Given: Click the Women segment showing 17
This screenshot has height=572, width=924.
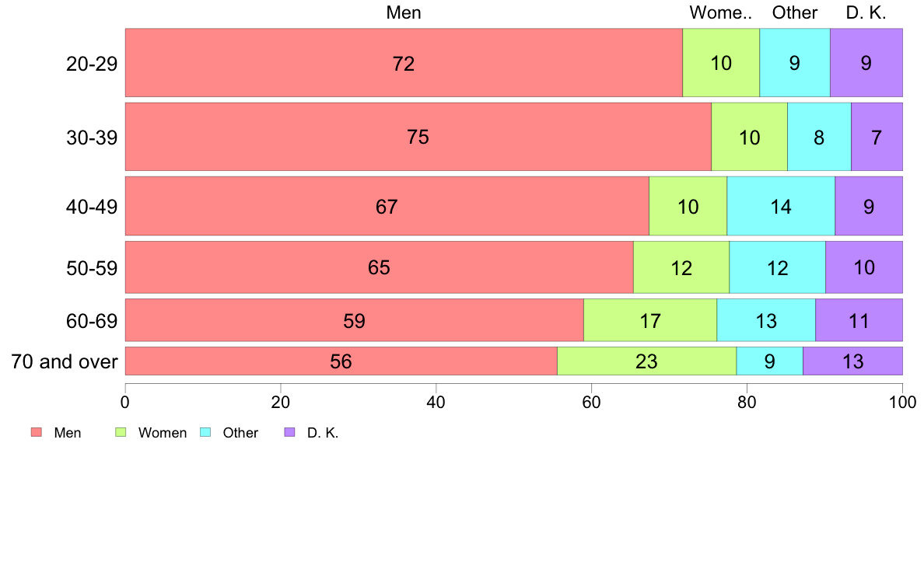Looking at the screenshot, I should (x=650, y=320).
